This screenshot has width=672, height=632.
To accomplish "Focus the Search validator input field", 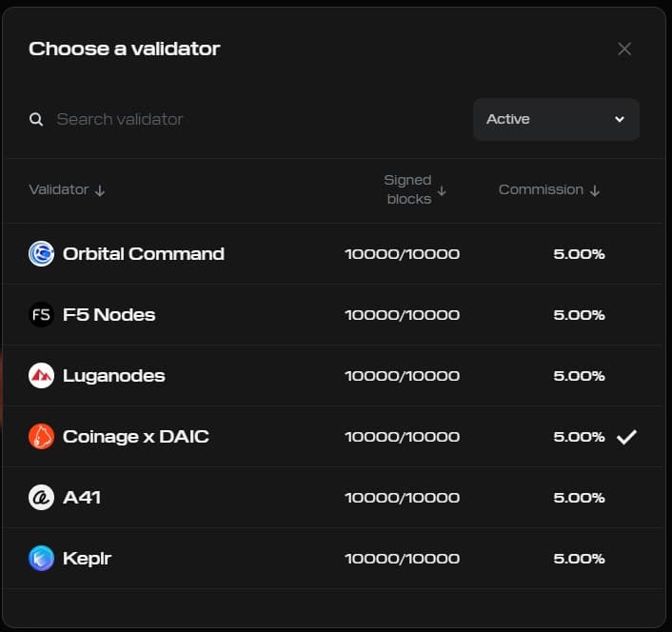I will coord(247,119).
